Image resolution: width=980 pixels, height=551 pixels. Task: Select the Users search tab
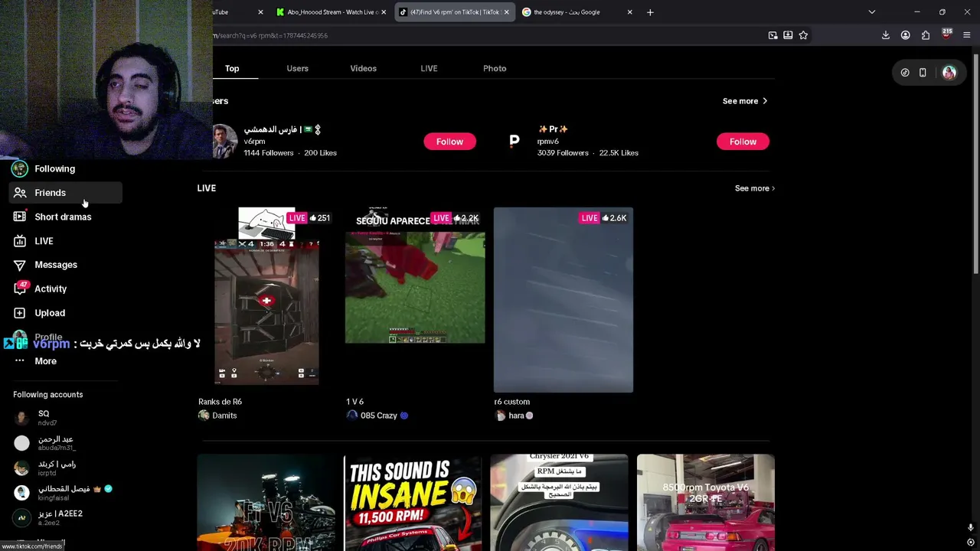297,68
